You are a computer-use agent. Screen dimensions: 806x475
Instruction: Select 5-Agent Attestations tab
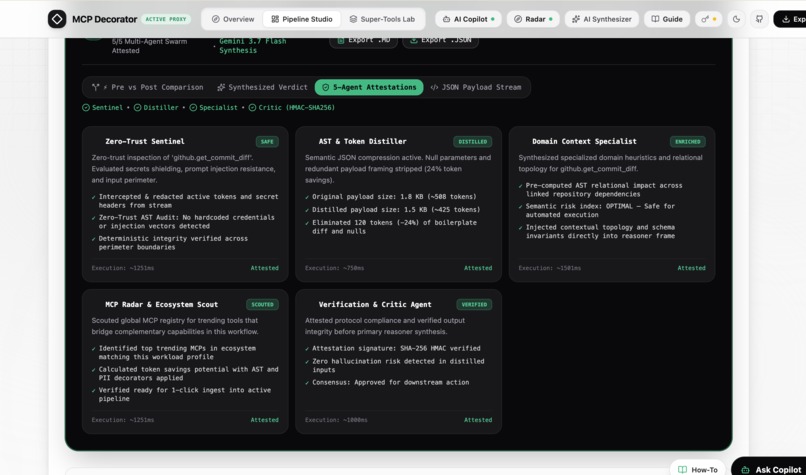click(369, 87)
